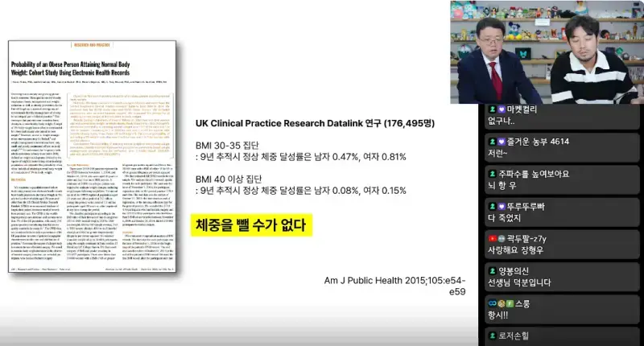Select username 뚜루뚜루빠 in chat
This screenshot has height=346, width=644.
[x=526, y=206]
